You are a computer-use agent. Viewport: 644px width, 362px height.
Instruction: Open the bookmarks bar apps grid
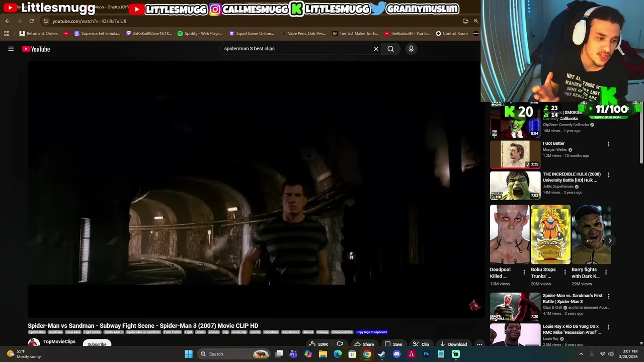pyautogui.click(x=7, y=34)
